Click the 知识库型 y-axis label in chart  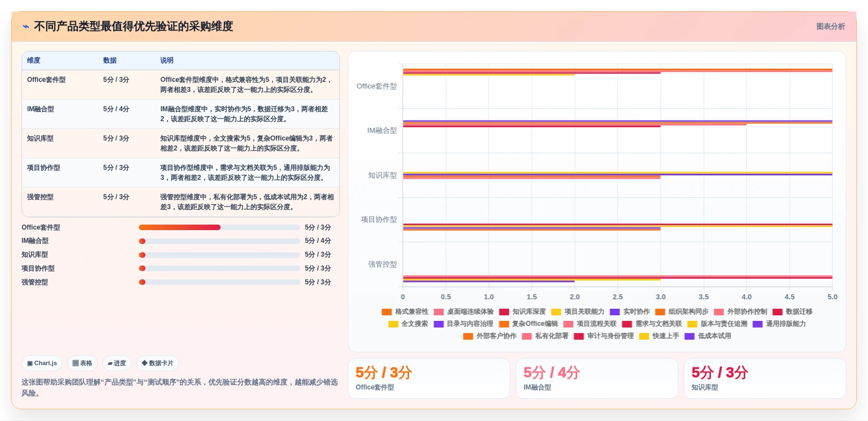tap(383, 175)
